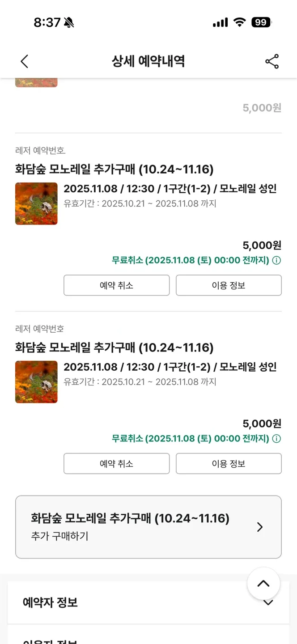297x644 pixels.
Task: Tap info icon beside first free-cancellation notice
Action: click(x=277, y=260)
